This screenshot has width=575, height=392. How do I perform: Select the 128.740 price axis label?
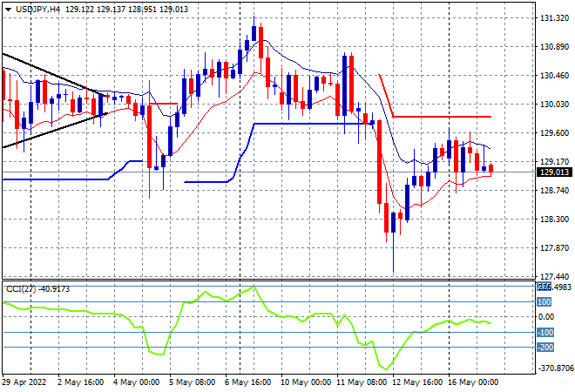coord(555,190)
